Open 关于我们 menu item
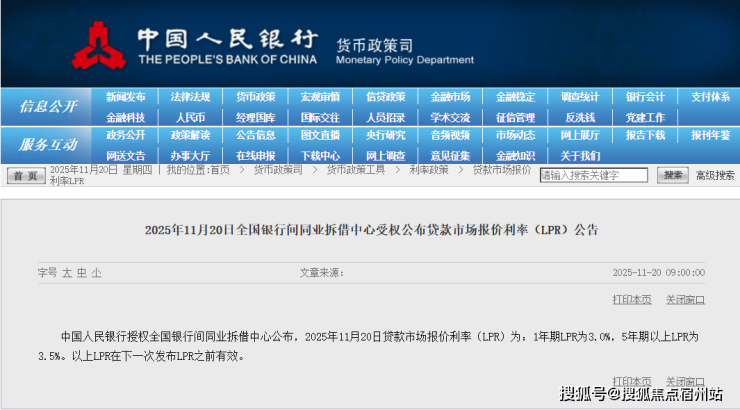The height and width of the screenshot is (410, 740). (580, 156)
